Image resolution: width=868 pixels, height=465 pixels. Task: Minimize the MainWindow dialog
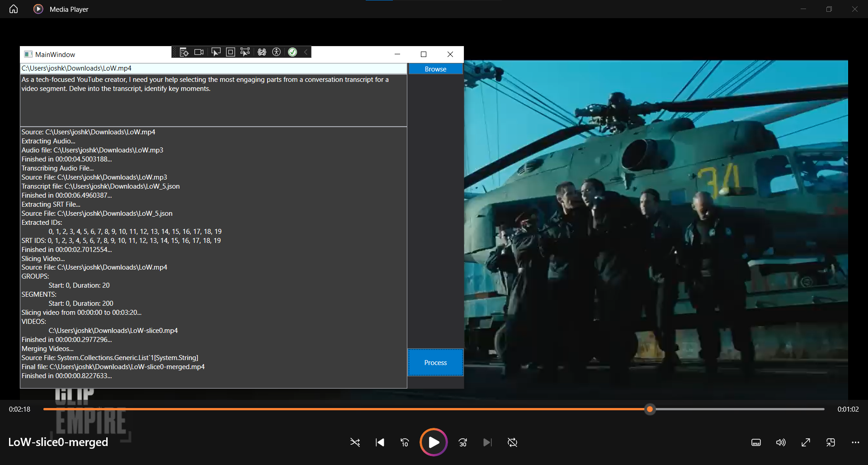397,54
